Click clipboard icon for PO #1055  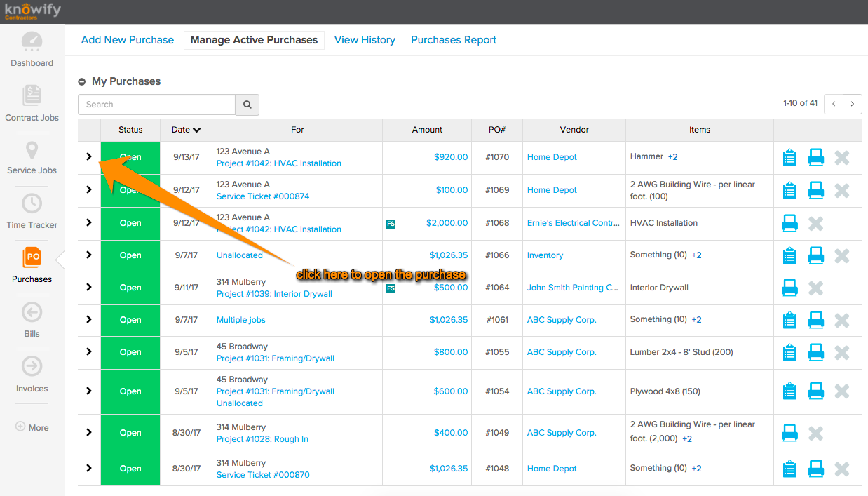point(789,352)
